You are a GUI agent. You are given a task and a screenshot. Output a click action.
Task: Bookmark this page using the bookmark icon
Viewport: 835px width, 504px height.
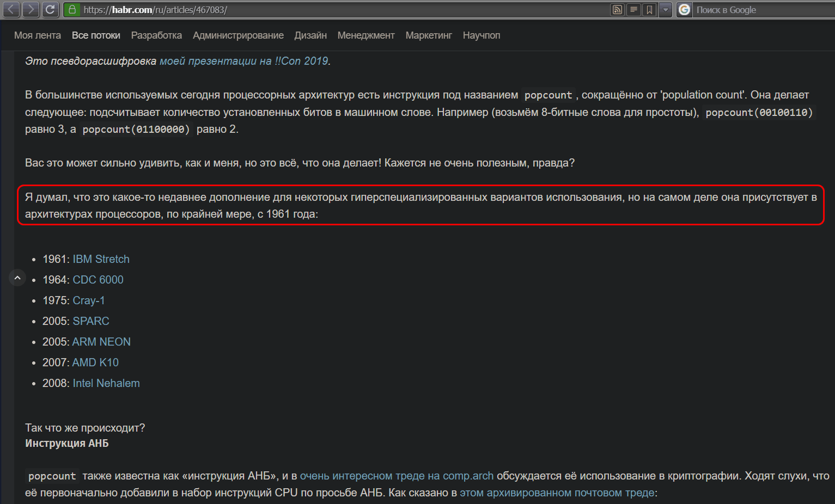pyautogui.click(x=649, y=9)
